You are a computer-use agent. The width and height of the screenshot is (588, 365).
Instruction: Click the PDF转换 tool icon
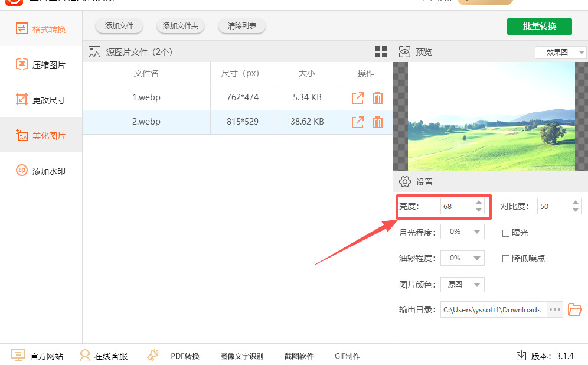153,355
